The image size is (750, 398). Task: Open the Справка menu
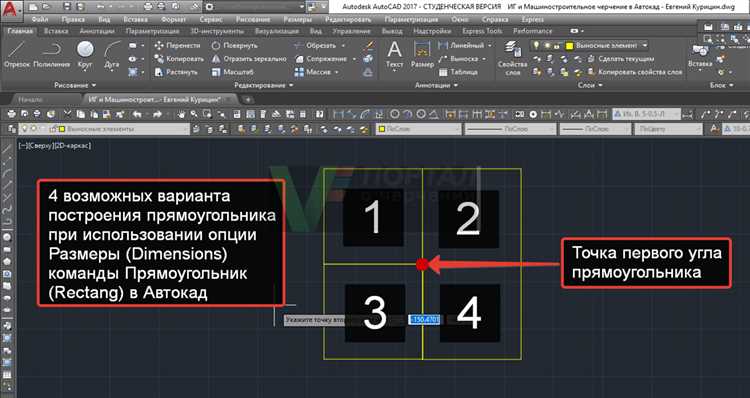pos(495,20)
